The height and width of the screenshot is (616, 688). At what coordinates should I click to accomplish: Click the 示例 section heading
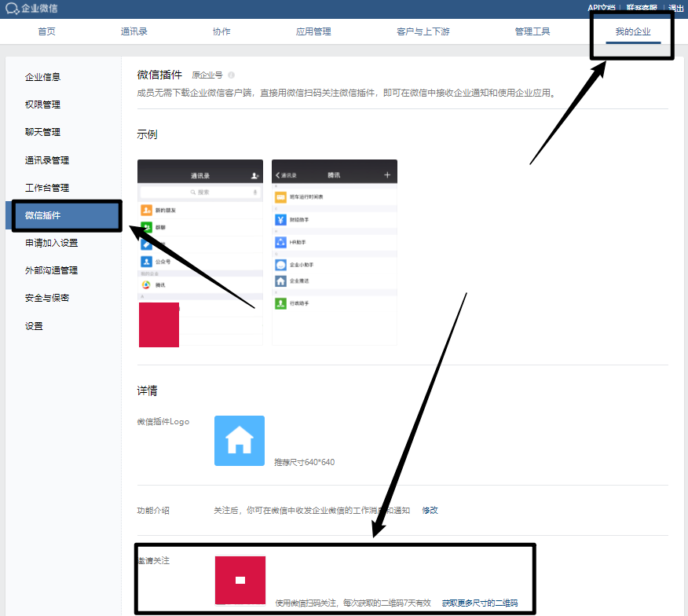tap(147, 134)
